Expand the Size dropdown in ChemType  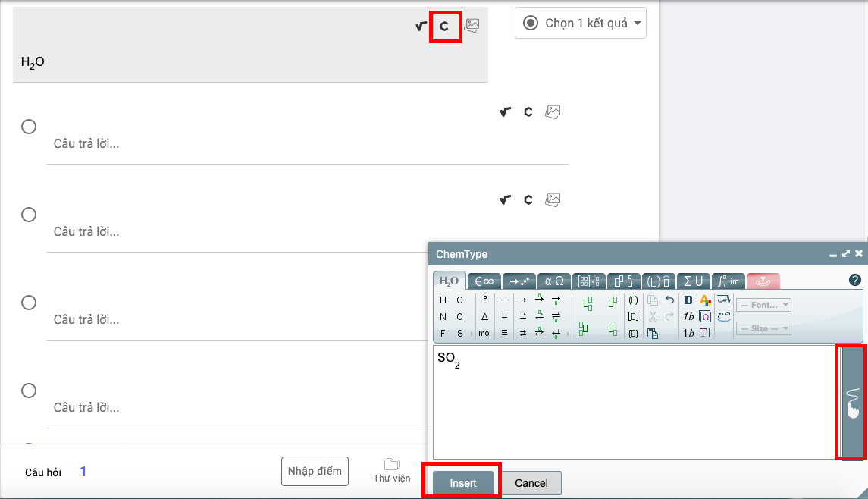click(x=763, y=328)
